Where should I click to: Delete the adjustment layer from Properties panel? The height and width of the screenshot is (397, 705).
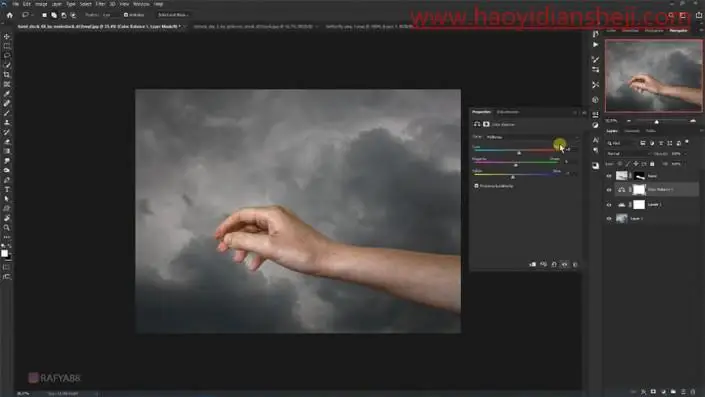pos(575,264)
